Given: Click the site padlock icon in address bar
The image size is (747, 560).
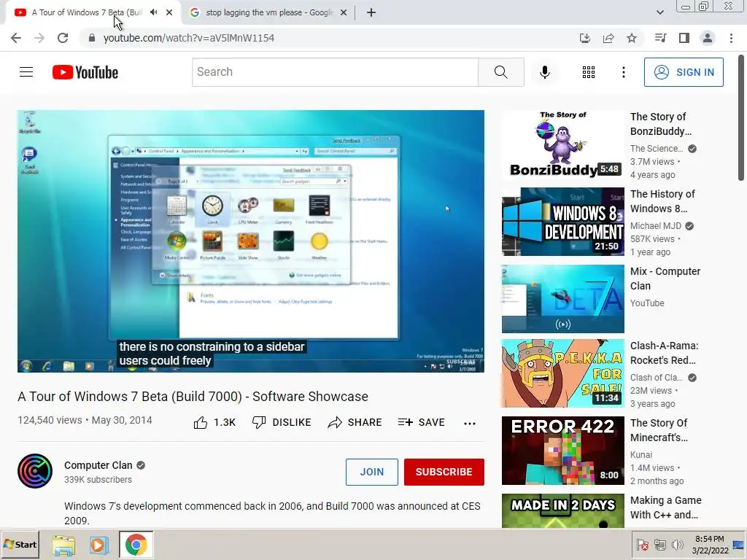Looking at the screenshot, I should pyautogui.click(x=92, y=38).
